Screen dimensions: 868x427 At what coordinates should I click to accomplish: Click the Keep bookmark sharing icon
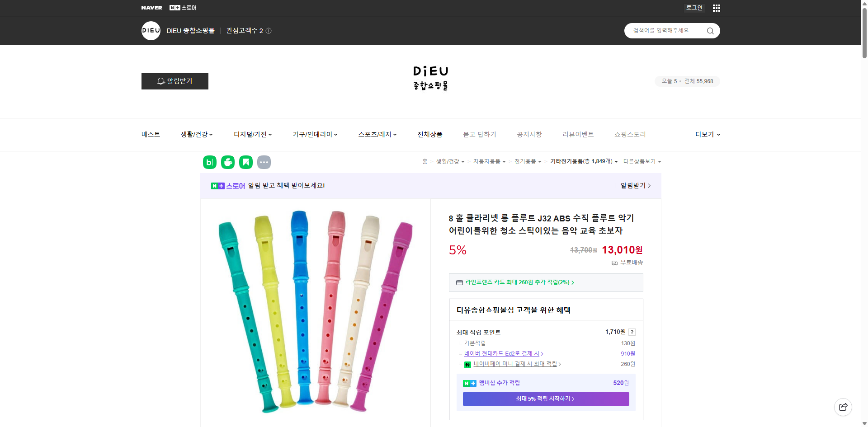[x=246, y=162]
